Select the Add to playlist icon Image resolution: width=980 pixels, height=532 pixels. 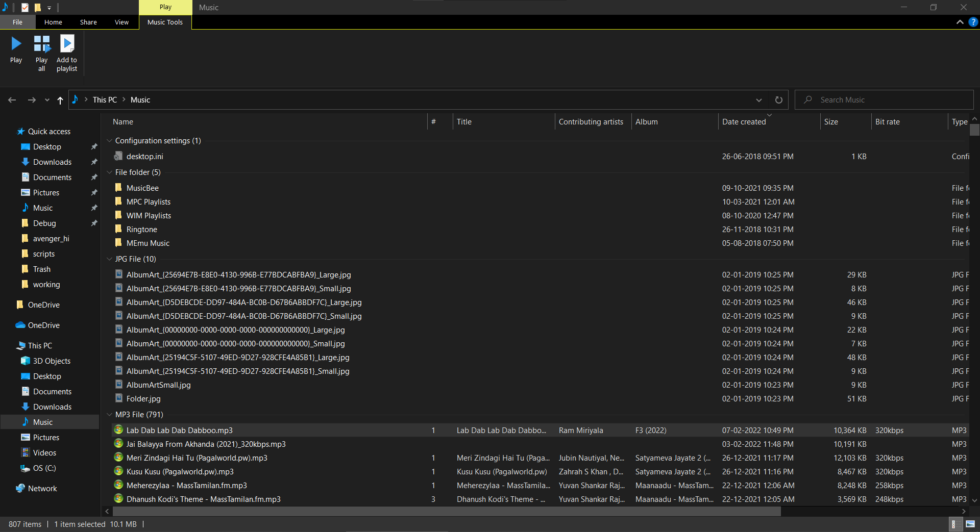(66, 51)
